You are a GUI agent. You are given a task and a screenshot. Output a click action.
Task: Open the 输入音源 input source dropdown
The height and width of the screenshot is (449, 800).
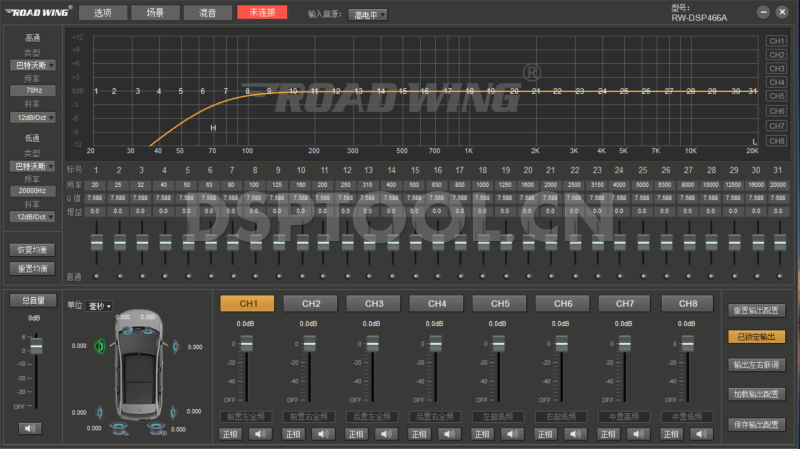coord(369,15)
